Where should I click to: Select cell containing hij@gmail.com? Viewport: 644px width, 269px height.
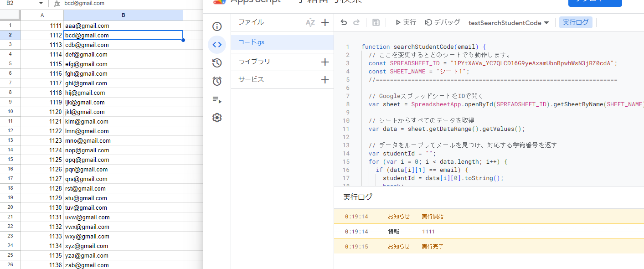pyautogui.click(x=123, y=93)
